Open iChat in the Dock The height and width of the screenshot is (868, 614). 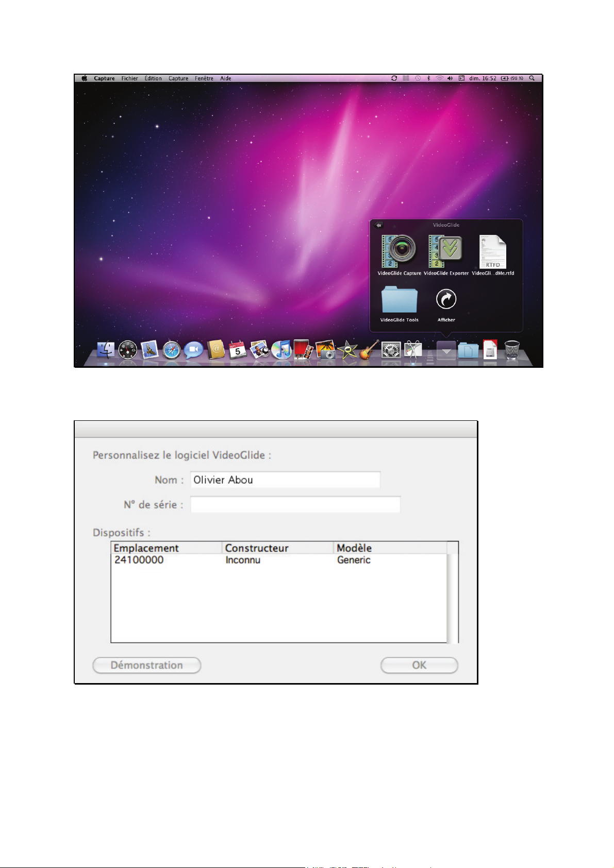tap(194, 350)
